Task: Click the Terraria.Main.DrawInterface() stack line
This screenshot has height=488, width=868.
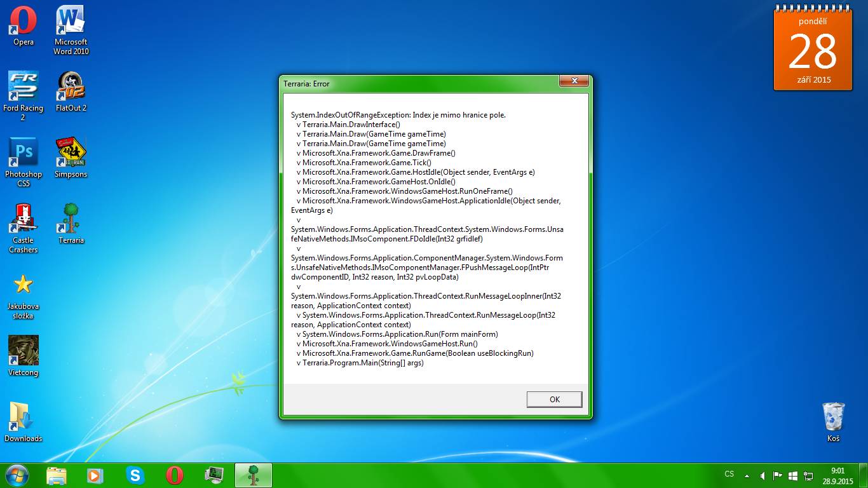Action: [x=348, y=125]
